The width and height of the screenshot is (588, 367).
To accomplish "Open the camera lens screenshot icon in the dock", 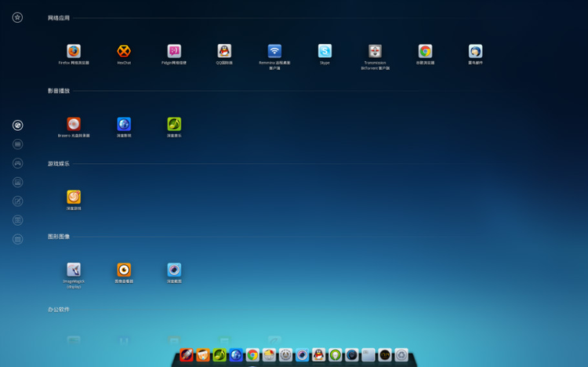I will [x=302, y=354].
